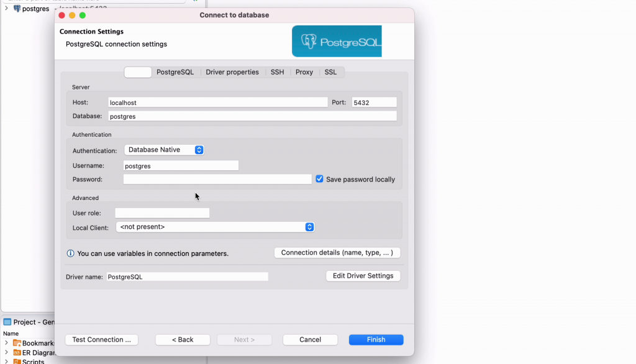Image resolution: width=636 pixels, height=364 pixels.
Task: Toggle Save password locally checkbox
Action: [x=319, y=179]
